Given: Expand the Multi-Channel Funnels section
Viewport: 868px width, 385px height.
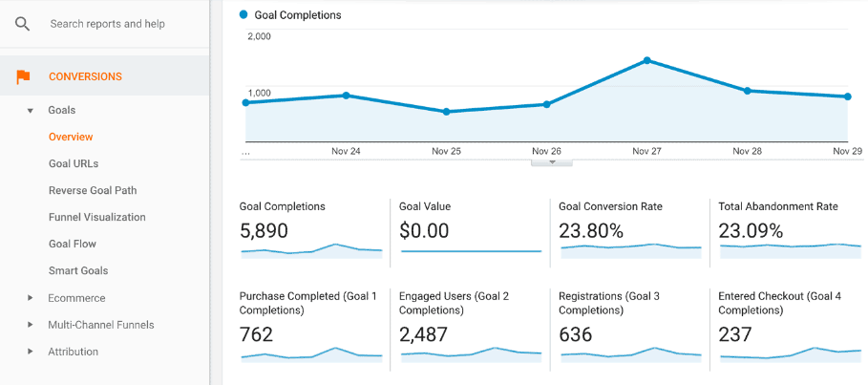Looking at the screenshot, I should click(x=31, y=325).
